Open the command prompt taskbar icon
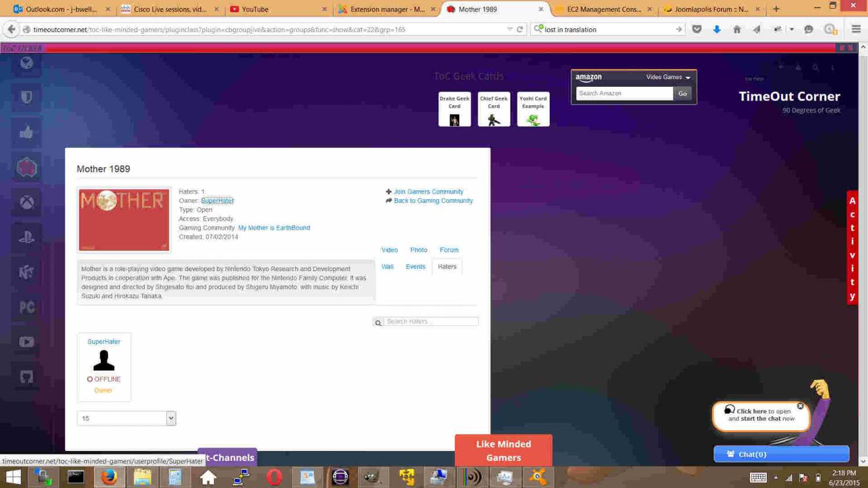 point(75,477)
